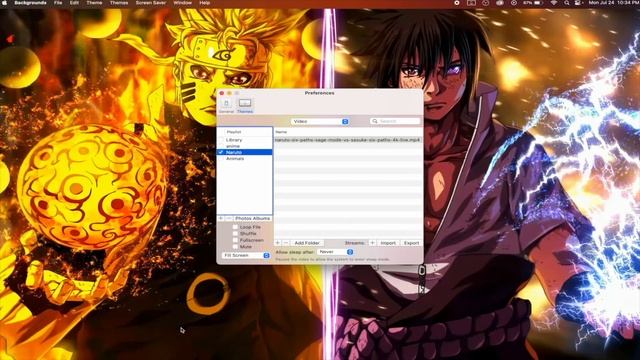Click the menu bar date and time
This screenshot has height=360, width=640.
(613, 3)
